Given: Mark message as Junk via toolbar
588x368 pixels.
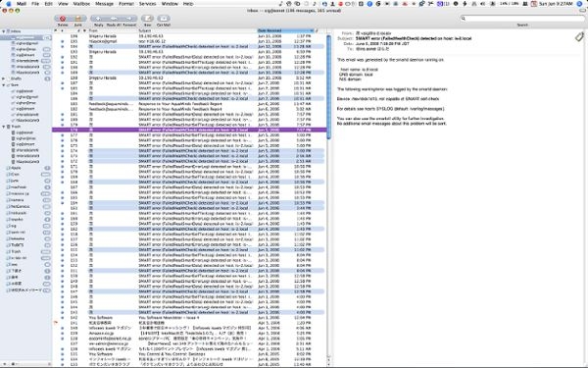Looking at the screenshot, I should click(78, 19).
